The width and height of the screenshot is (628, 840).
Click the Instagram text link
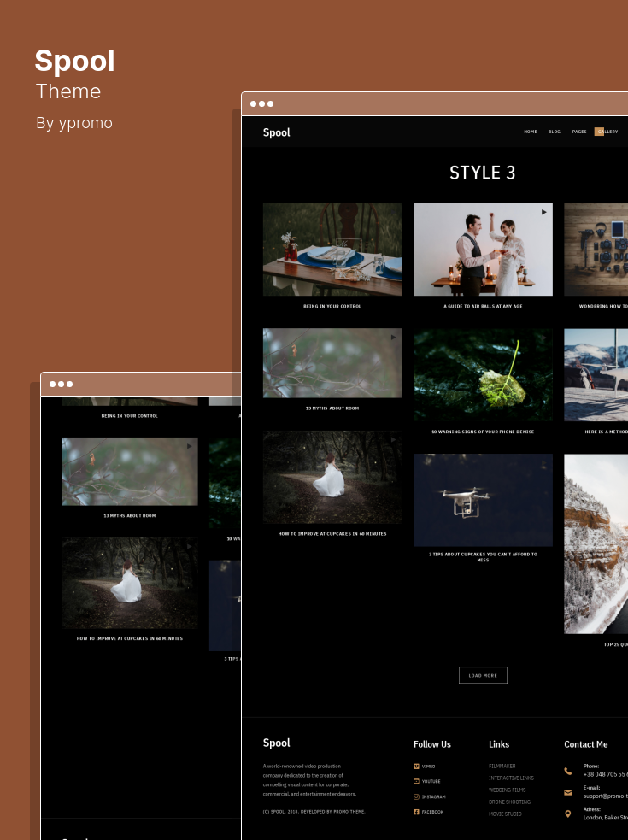[433, 797]
